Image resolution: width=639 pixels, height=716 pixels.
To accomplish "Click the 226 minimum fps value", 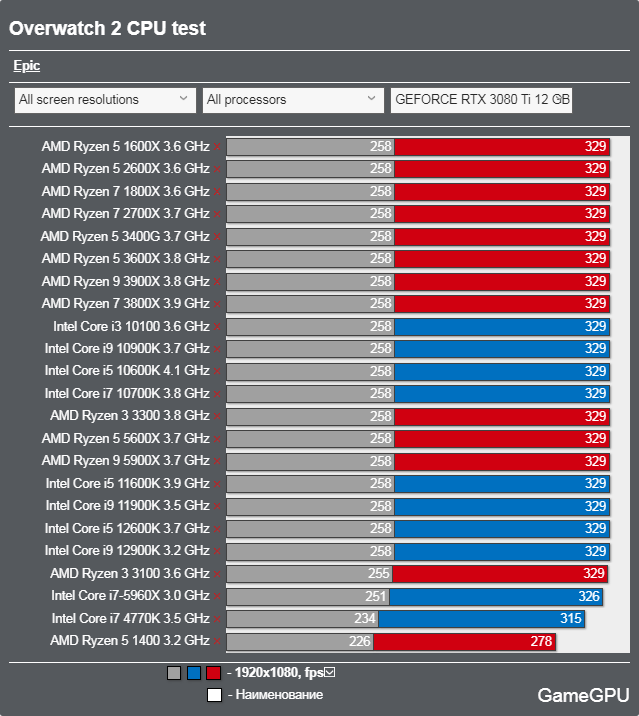I will (x=360, y=641).
